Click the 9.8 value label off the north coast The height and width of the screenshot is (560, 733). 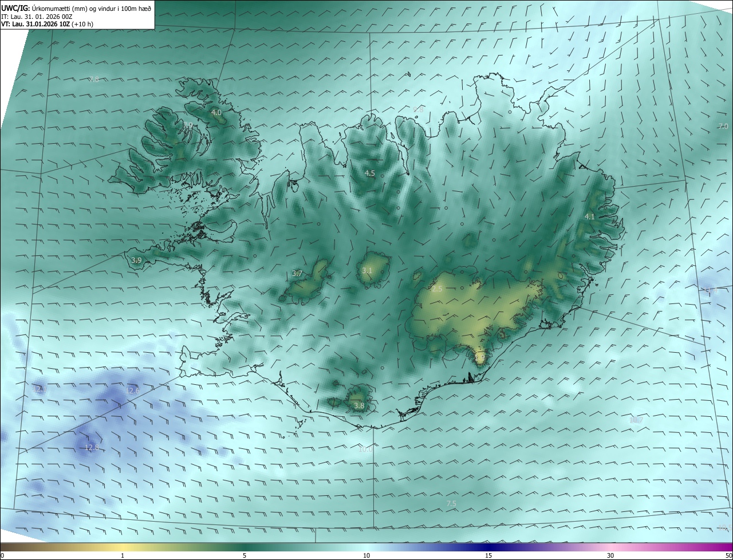click(x=418, y=109)
